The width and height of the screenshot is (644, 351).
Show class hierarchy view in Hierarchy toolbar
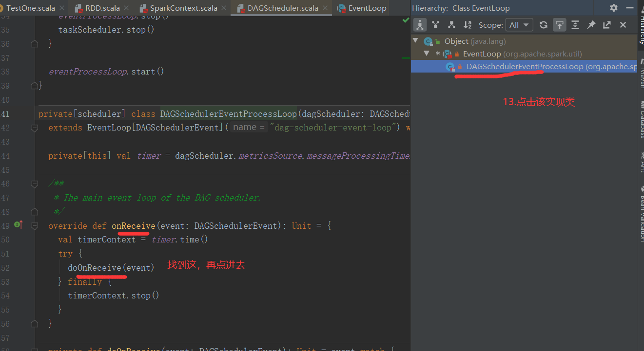tap(420, 25)
